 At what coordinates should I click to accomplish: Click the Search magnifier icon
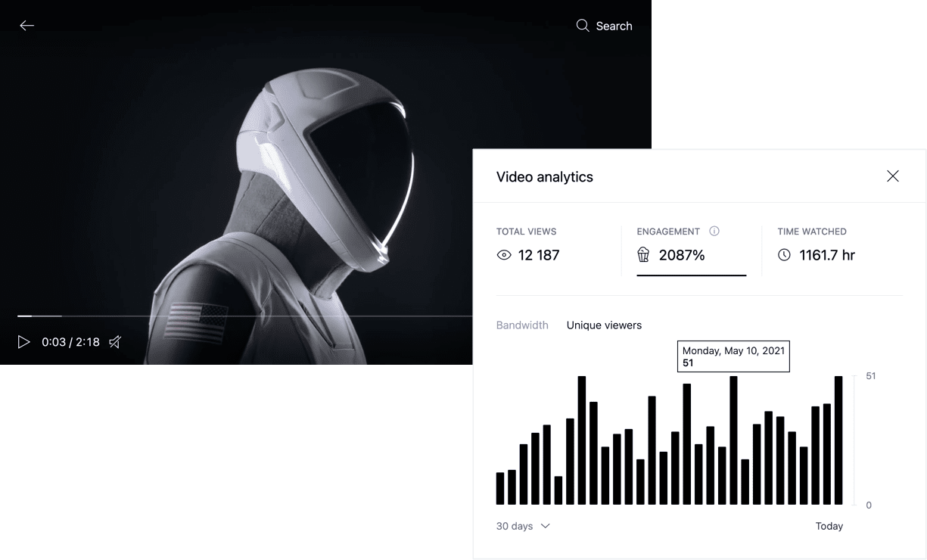[x=582, y=26]
